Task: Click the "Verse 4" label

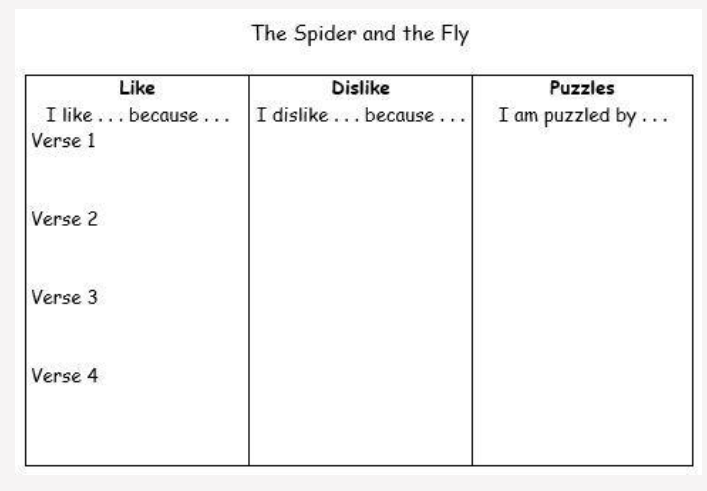Action: coord(64,376)
